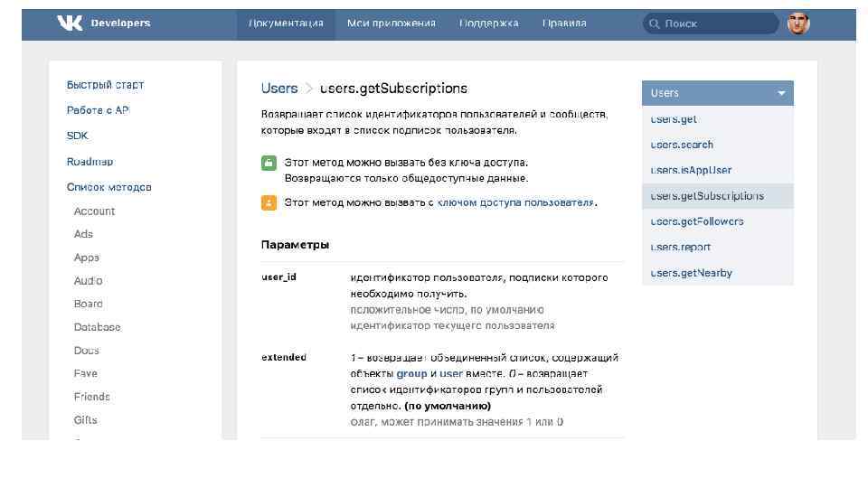This screenshot has width=868, height=488.
Task: Focus the Поиск search field
Action: pyautogui.click(x=711, y=23)
